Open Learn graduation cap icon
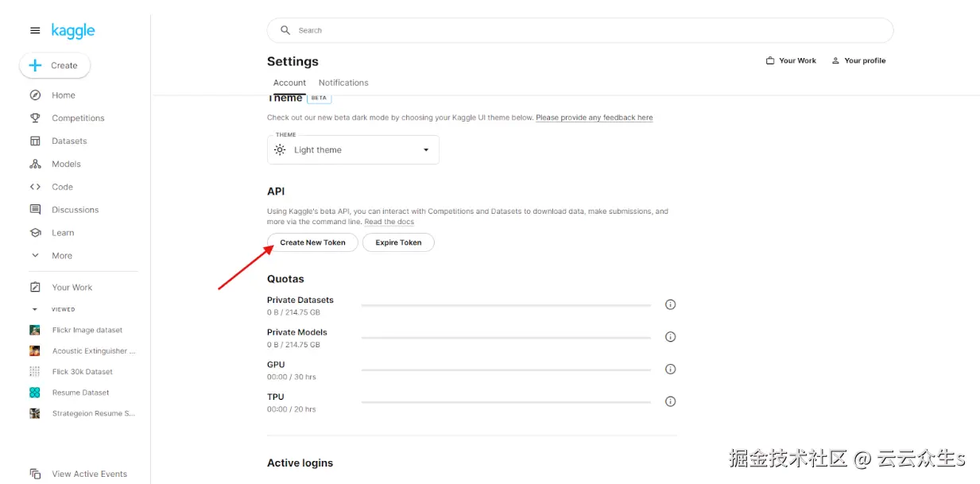Image resolution: width=980 pixels, height=484 pixels. click(35, 233)
